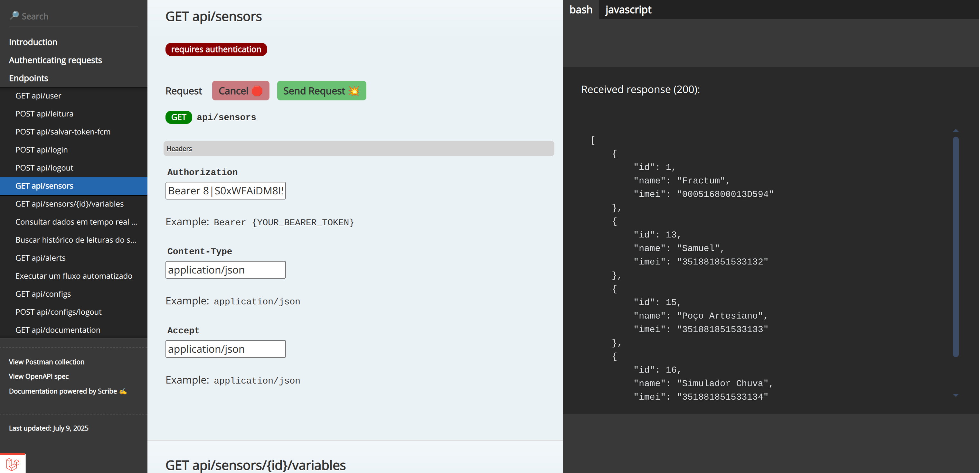Click imei value 351881851533134
The height and width of the screenshot is (473, 980).
click(x=722, y=397)
